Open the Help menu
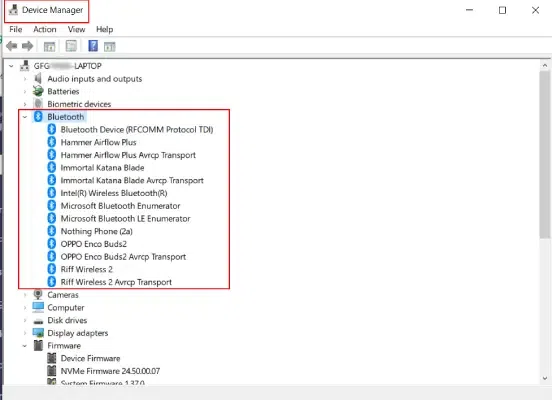This screenshot has width=552, height=400. [x=105, y=29]
